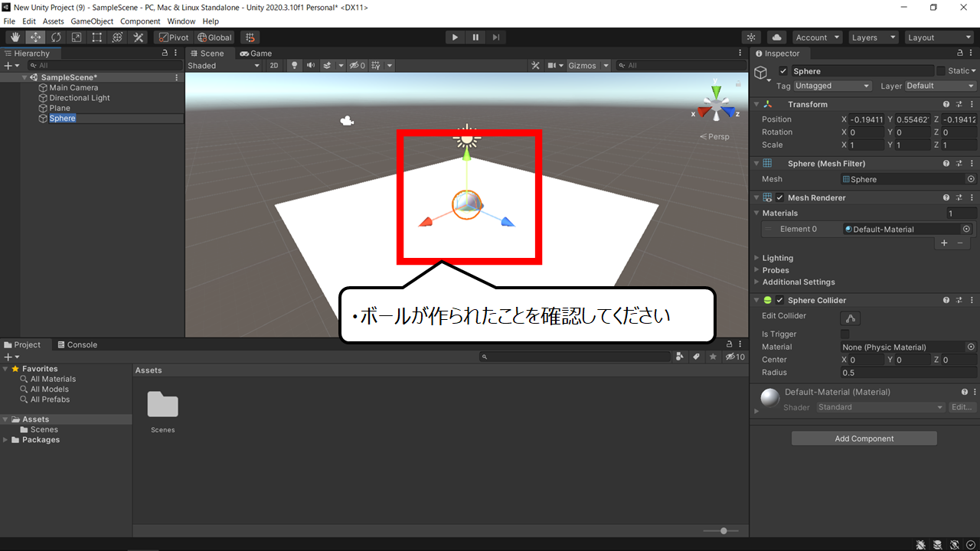Toggle the Pivot handle position button
The height and width of the screenshot is (551, 980).
click(x=174, y=37)
